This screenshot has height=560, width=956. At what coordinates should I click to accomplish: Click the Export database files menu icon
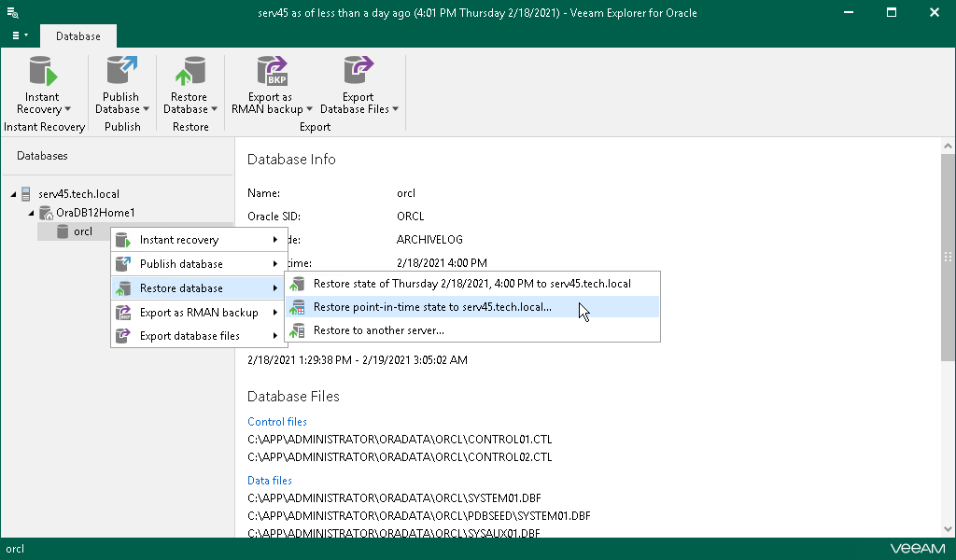[x=123, y=336]
